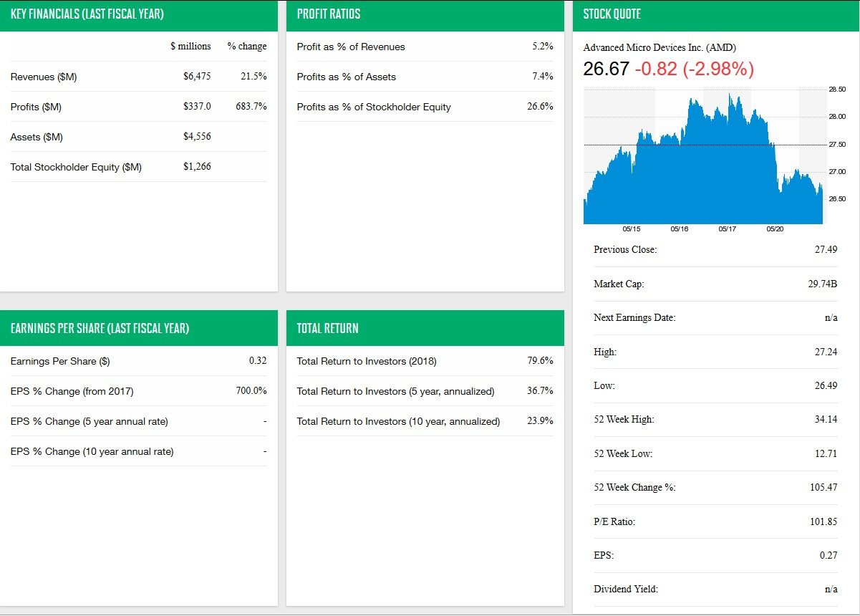860x616 pixels.
Task: Select the Market Cap label
Action: coord(619,284)
